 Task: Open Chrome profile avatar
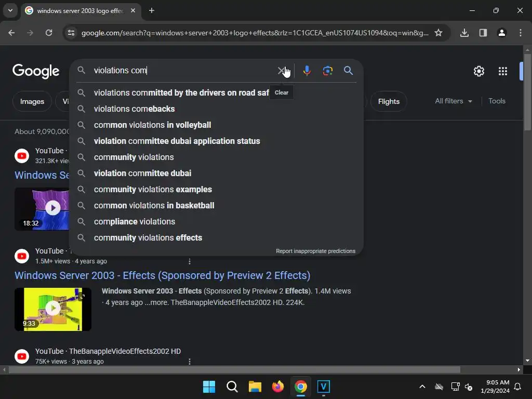[501, 33]
